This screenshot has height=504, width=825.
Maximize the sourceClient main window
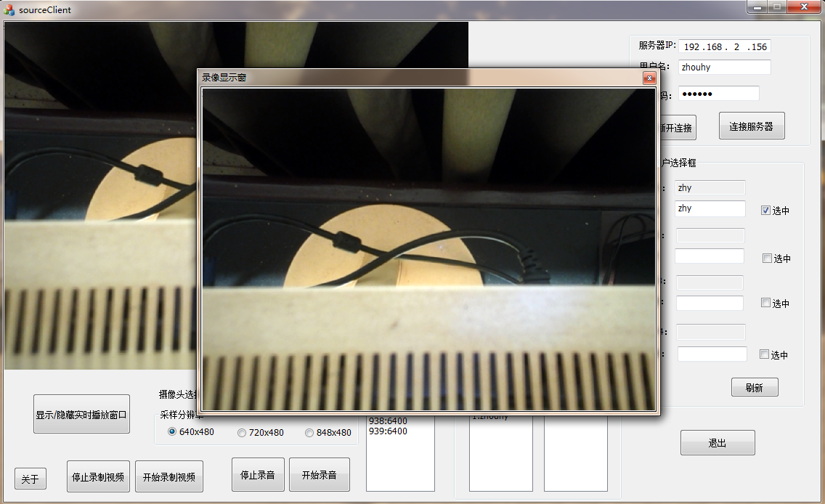point(777,7)
